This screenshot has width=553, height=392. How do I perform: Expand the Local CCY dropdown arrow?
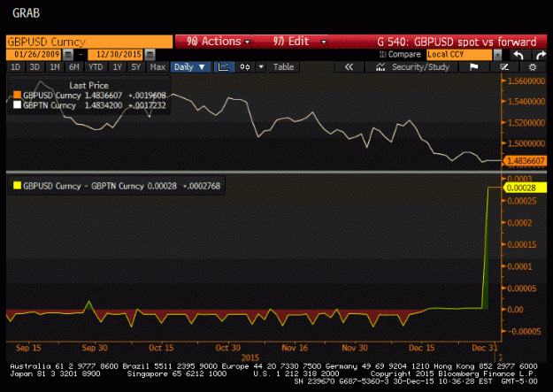coord(497,55)
